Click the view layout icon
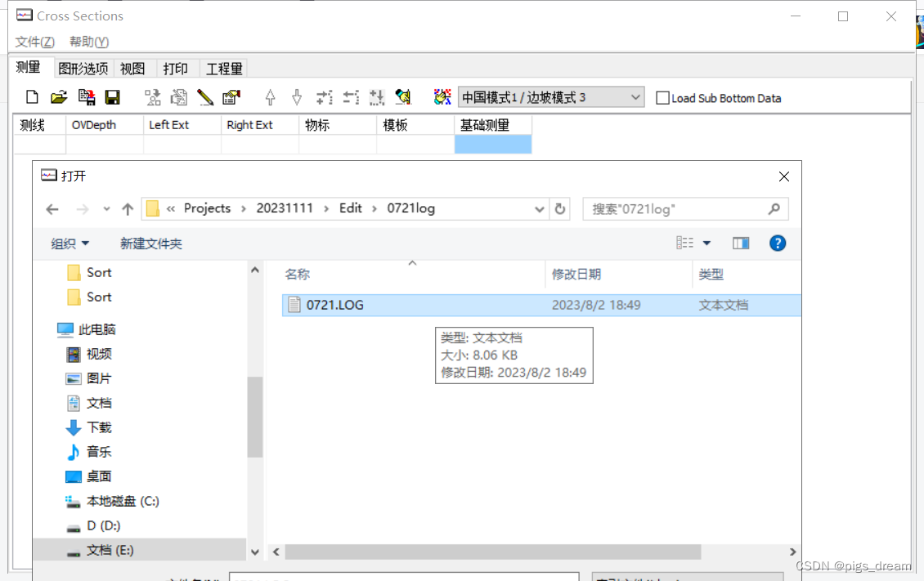 click(x=684, y=244)
